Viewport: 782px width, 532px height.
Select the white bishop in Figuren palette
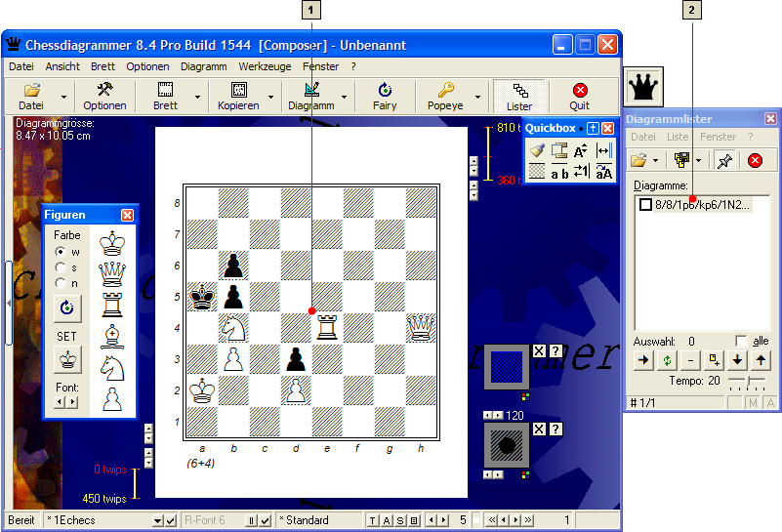(x=112, y=337)
